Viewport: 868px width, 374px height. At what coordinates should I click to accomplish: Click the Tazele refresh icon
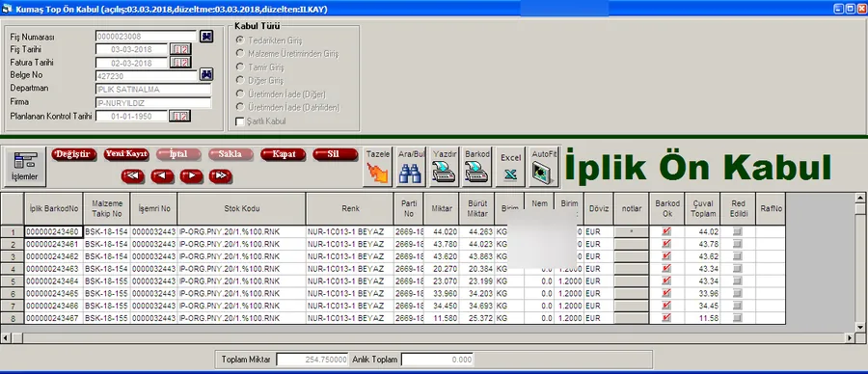click(378, 167)
